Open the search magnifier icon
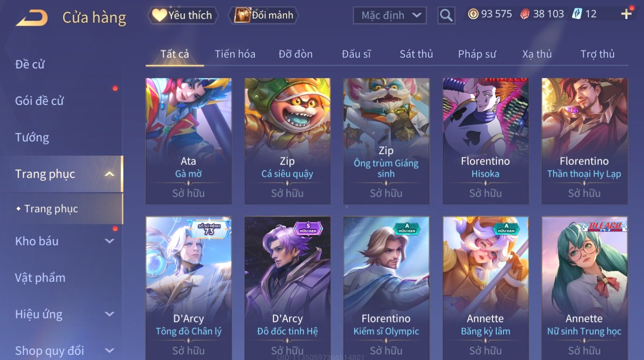The image size is (644, 360). click(446, 15)
